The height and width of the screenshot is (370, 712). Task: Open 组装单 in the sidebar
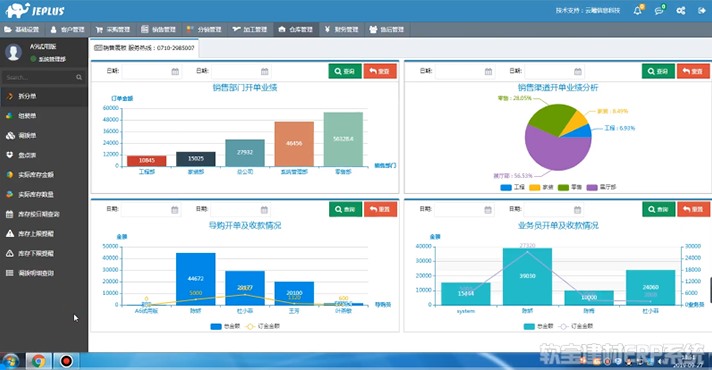point(44,116)
